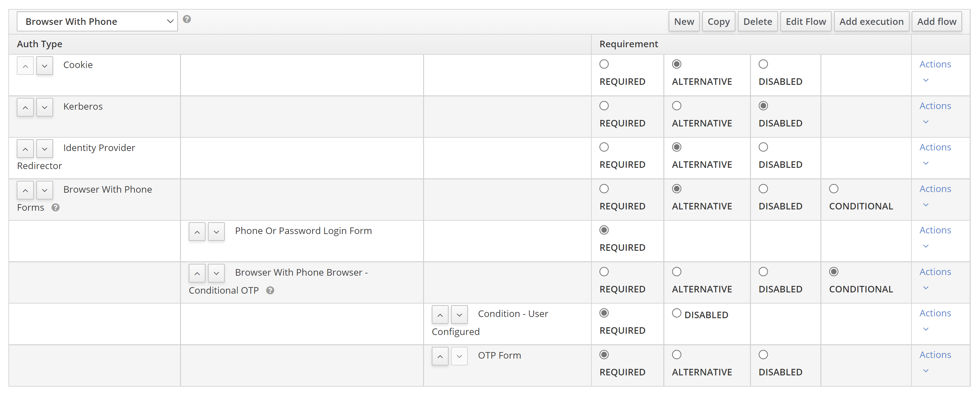The image size is (980, 399).
Task: Move Condition - User Configured down
Action: click(x=459, y=315)
